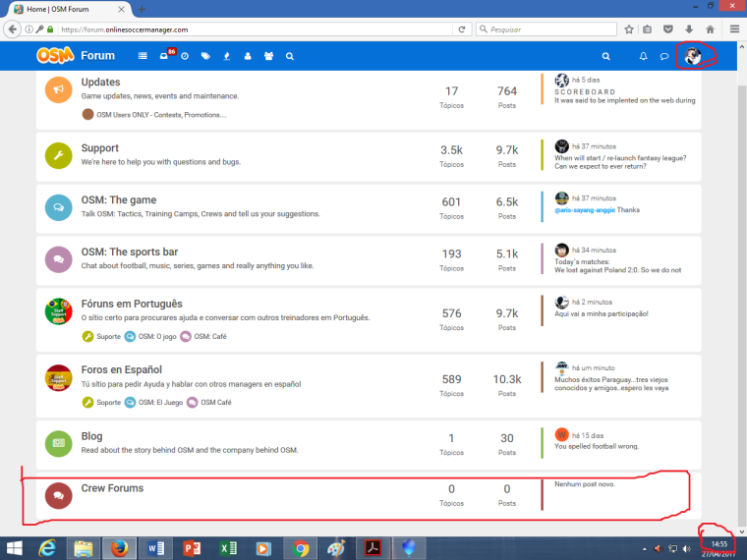Open Word from the taskbar
This screenshot has height=560, width=747.
pos(155,548)
